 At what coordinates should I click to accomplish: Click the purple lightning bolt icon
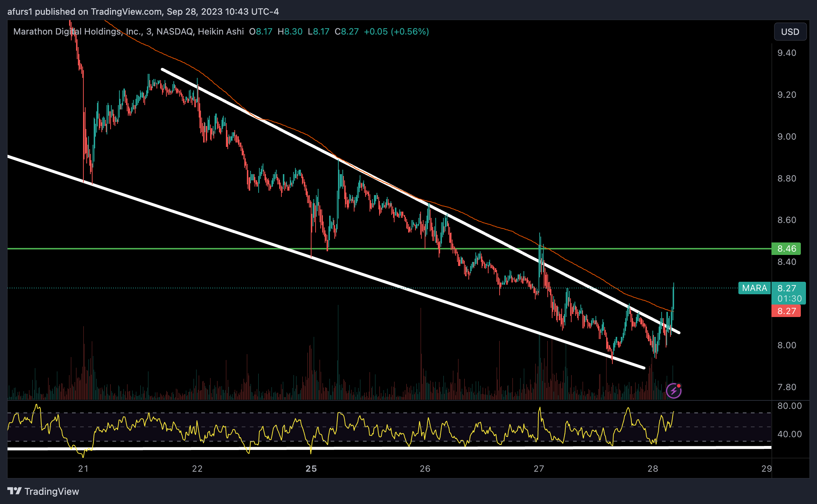pos(674,390)
